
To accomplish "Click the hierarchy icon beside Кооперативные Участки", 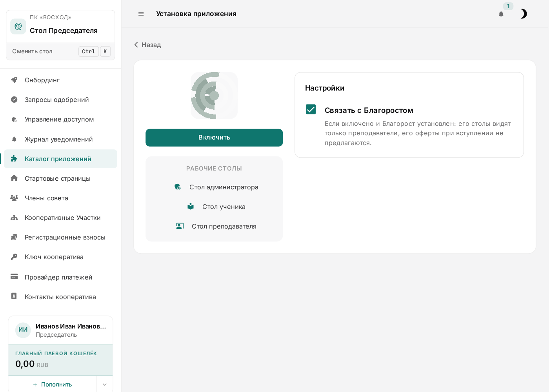I will (x=14, y=218).
